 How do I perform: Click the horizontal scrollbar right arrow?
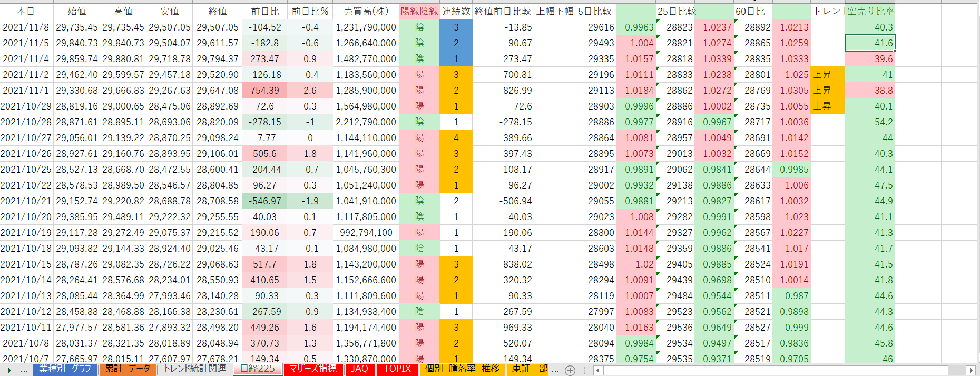click(x=971, y=370)
